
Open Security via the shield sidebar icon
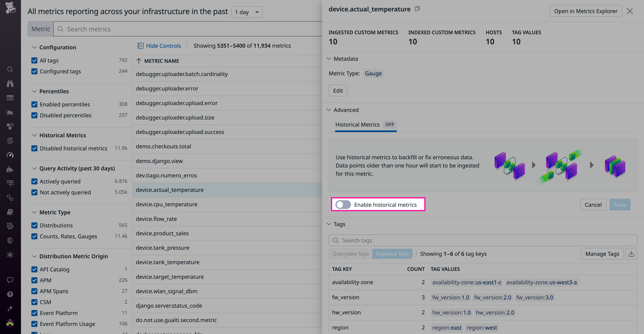10,241
